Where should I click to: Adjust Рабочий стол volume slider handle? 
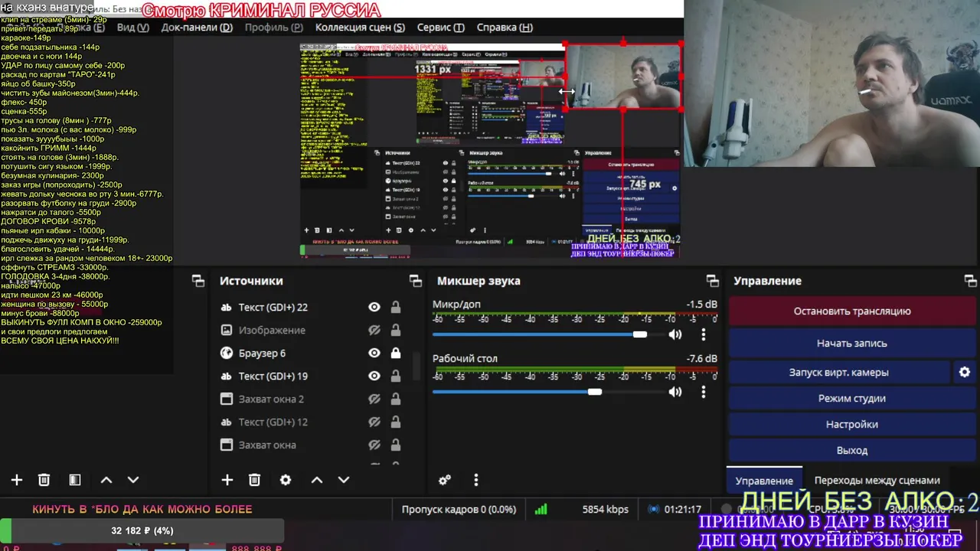click(594, 392)
